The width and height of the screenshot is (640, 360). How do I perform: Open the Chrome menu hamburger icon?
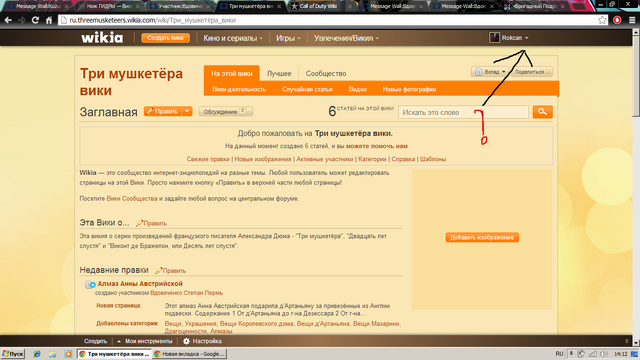[x=632, y=20]
